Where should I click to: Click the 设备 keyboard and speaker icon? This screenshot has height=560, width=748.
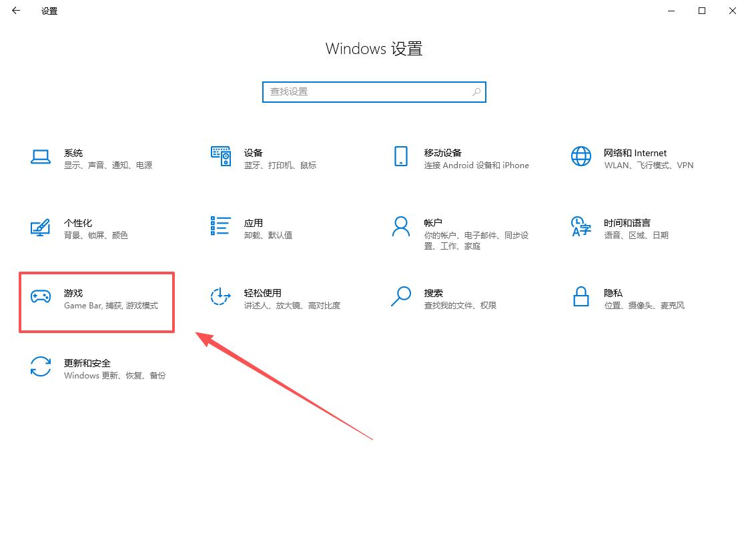(220, 156)
